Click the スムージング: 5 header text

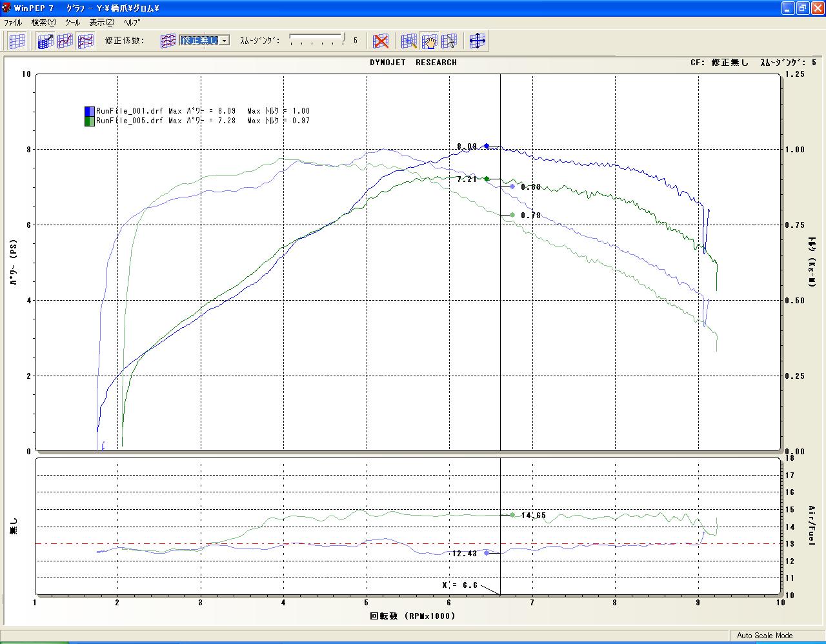point(788,63)
